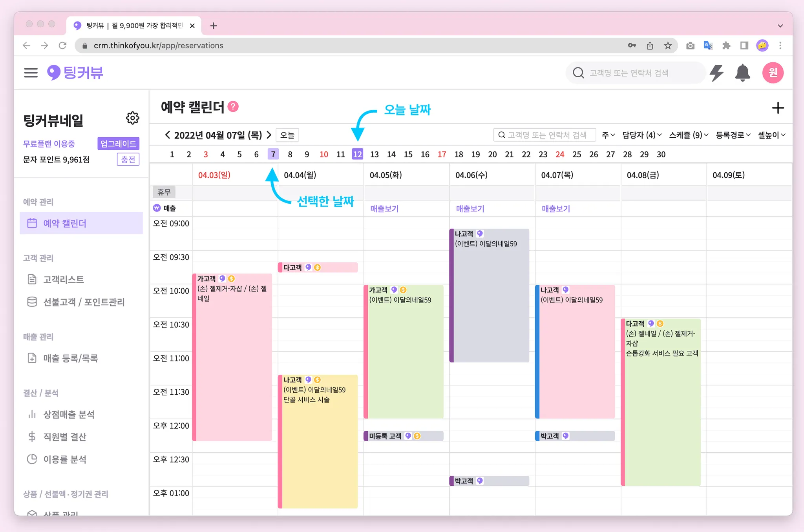
Task: Click the help question mark beside 예약 캘린더
Action: click(x=233, y=107)
